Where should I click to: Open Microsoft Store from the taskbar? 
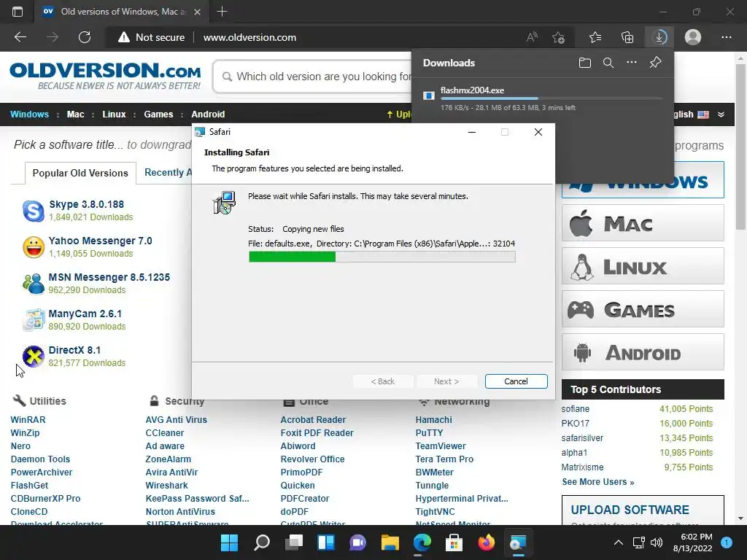(454, 542)
